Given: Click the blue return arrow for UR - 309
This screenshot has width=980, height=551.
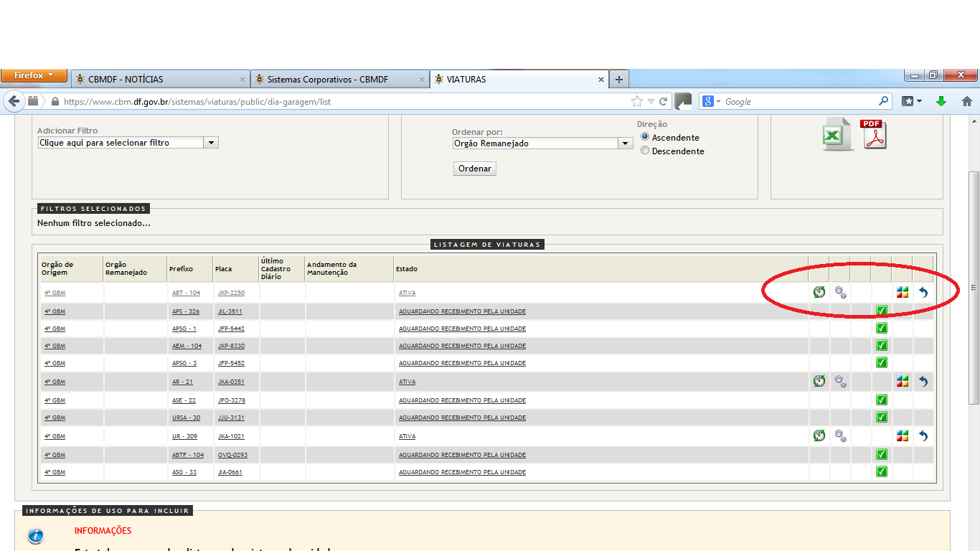Looking at the screenshot, I should [923, 435].
